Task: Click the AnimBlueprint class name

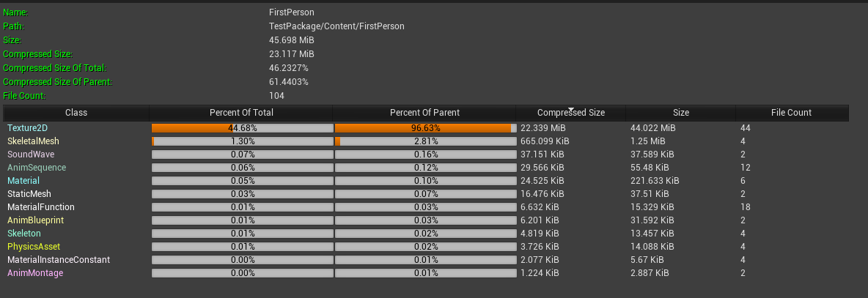Action: pyautogui.click(x=35, y=220)
